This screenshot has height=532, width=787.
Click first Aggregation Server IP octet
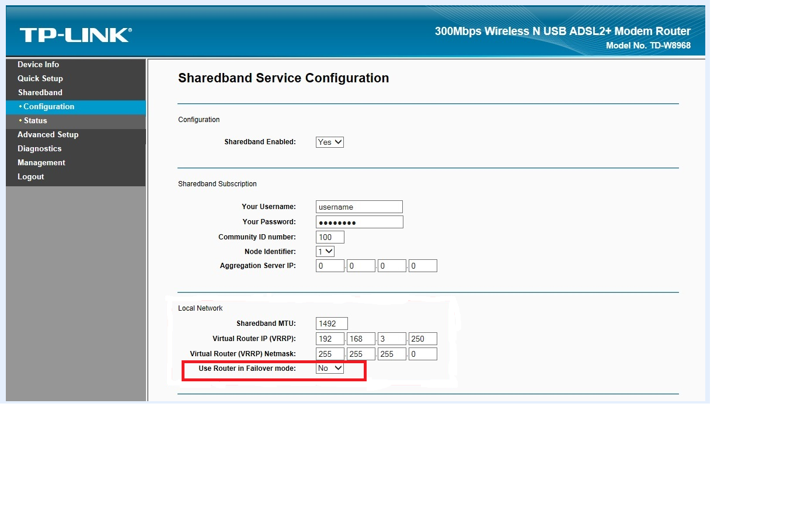pos(330,266)
